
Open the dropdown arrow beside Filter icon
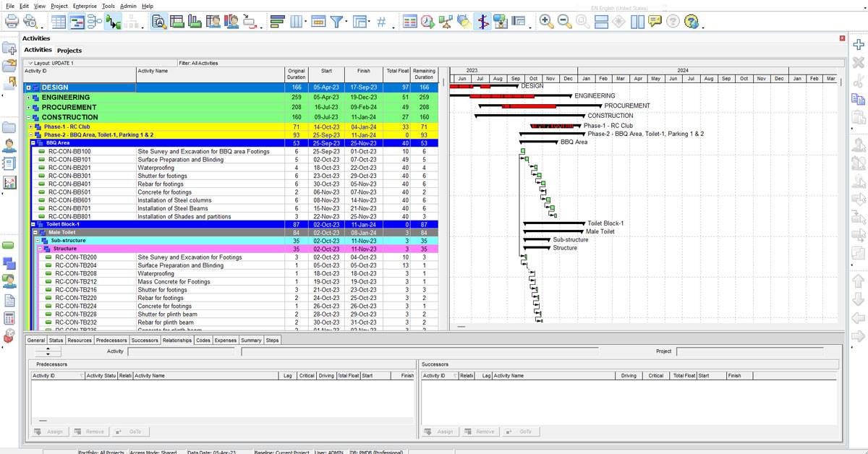click(x=346, y=22)
